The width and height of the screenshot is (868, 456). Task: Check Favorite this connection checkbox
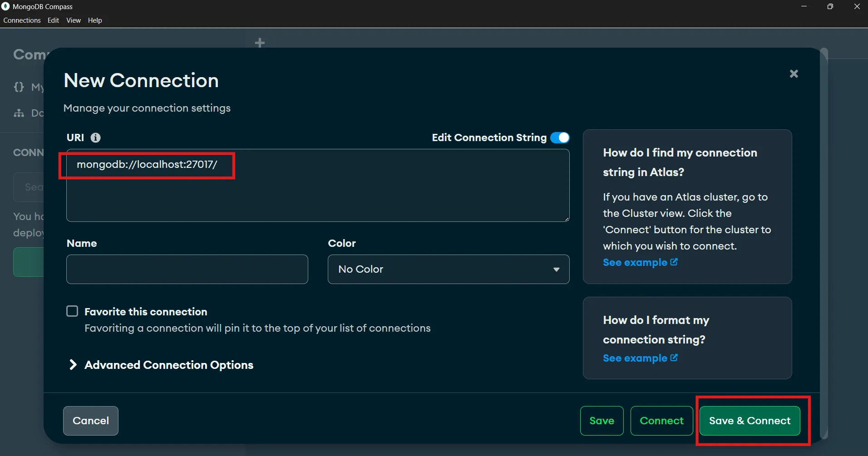(x=72, y=311)
